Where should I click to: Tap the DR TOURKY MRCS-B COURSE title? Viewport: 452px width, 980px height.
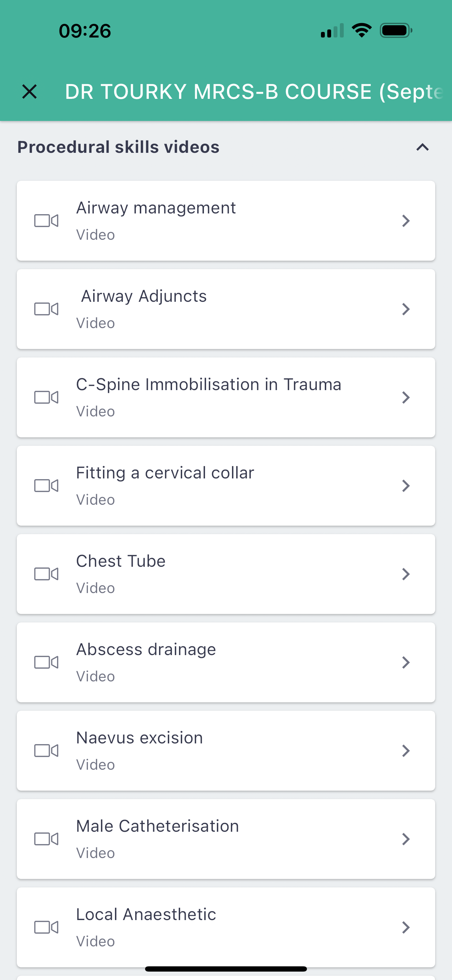(254, 92)
